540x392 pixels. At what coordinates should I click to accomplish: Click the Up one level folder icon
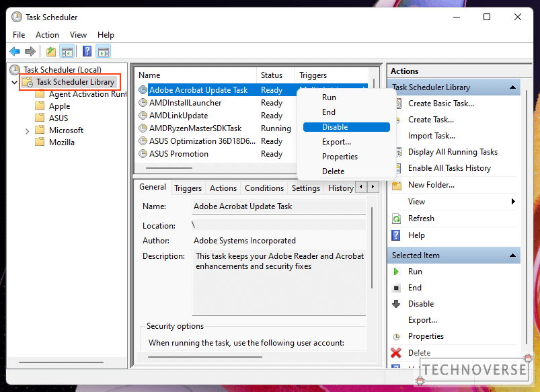[51, 52]
